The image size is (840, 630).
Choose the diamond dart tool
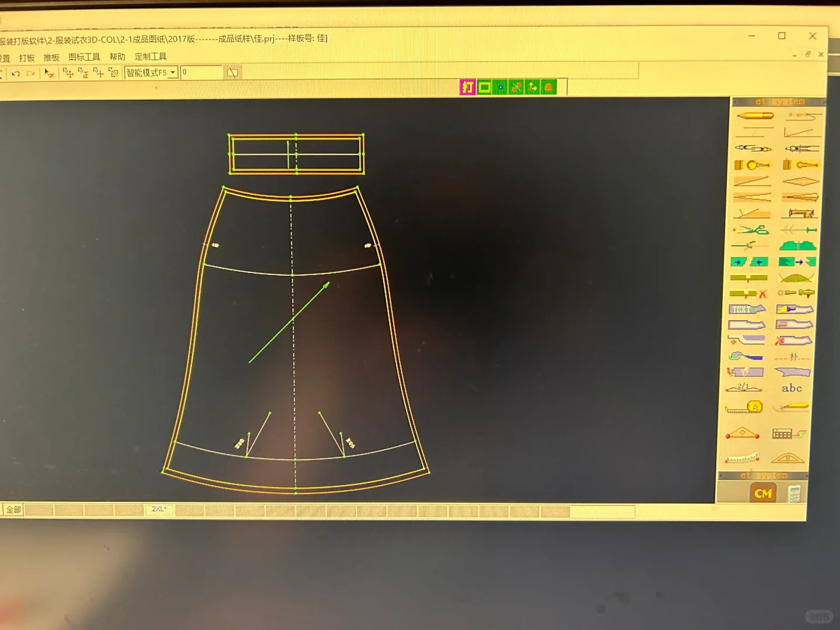[800, 181]
